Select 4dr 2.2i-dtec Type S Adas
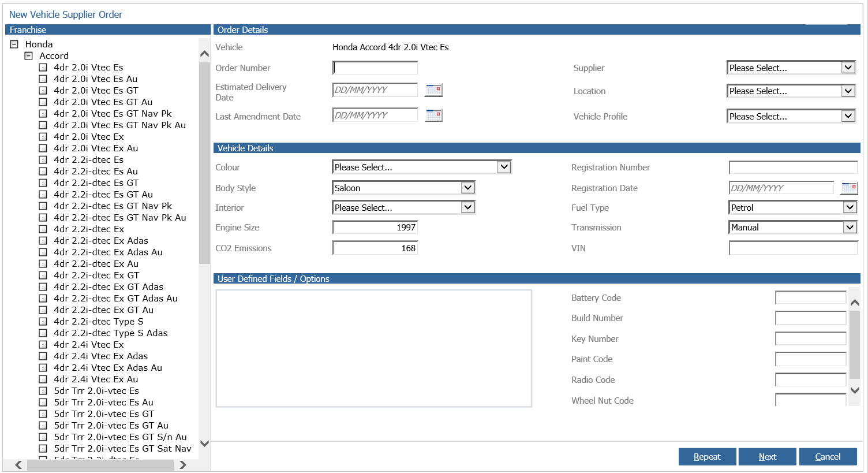 point(111,333)
